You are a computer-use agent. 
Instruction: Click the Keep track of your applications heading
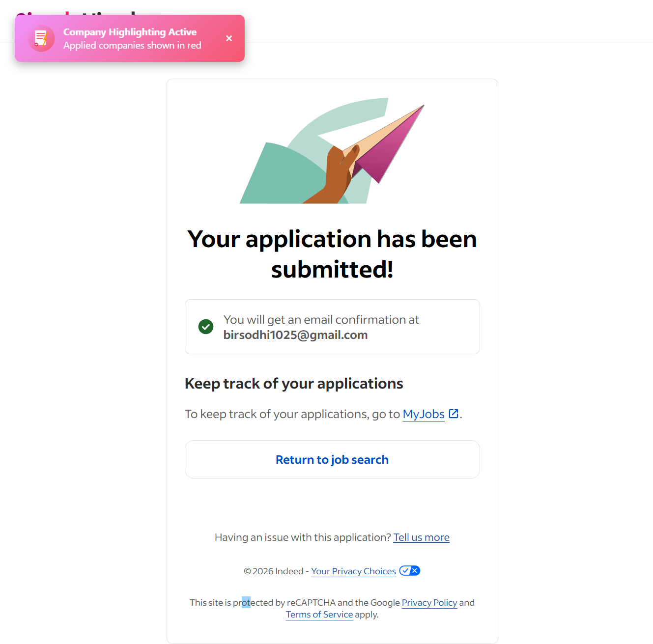(x=294, y=384)
